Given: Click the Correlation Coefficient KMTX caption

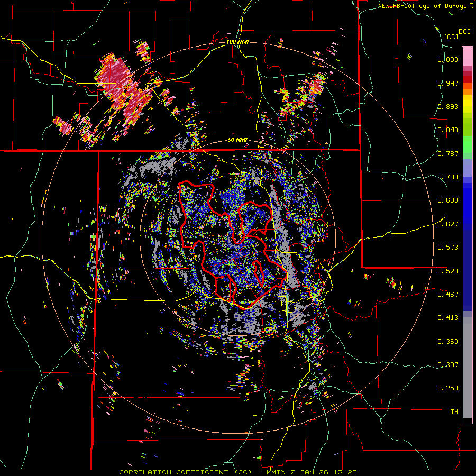Looking at the screenshot, I should tap(237, 472).
